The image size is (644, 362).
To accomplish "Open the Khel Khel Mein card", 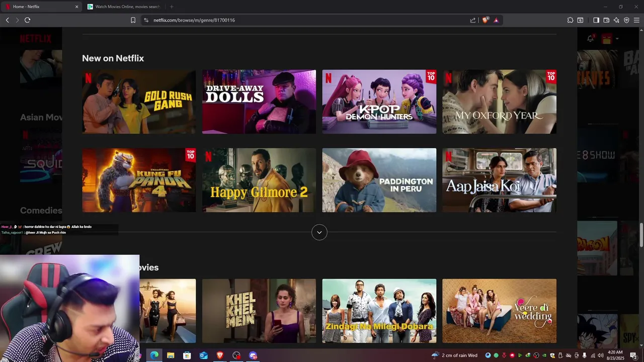I will coord(259,311).
